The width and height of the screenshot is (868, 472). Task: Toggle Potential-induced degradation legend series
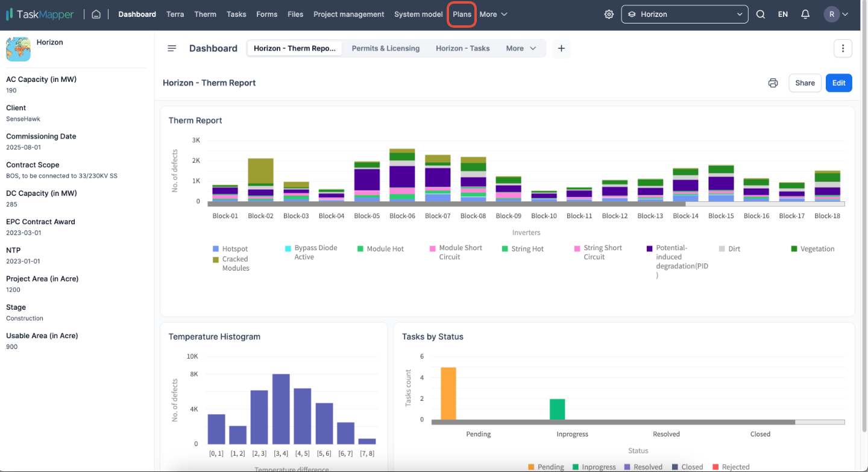point(678,262)
